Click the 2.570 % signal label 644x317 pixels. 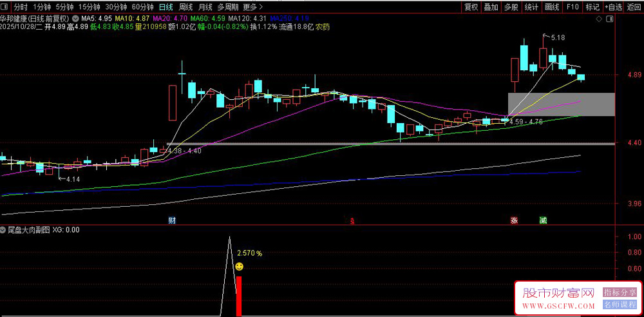[x=249, y=253]
